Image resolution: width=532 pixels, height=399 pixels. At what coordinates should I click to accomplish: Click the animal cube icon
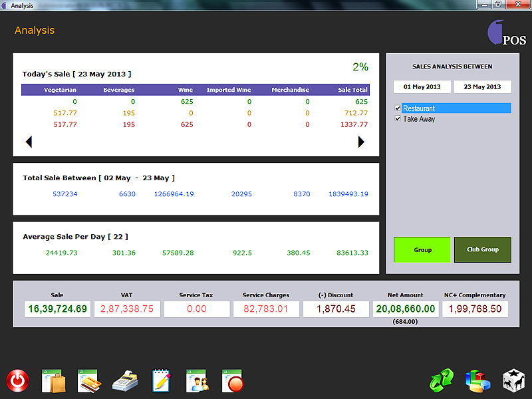coord(513,381)
